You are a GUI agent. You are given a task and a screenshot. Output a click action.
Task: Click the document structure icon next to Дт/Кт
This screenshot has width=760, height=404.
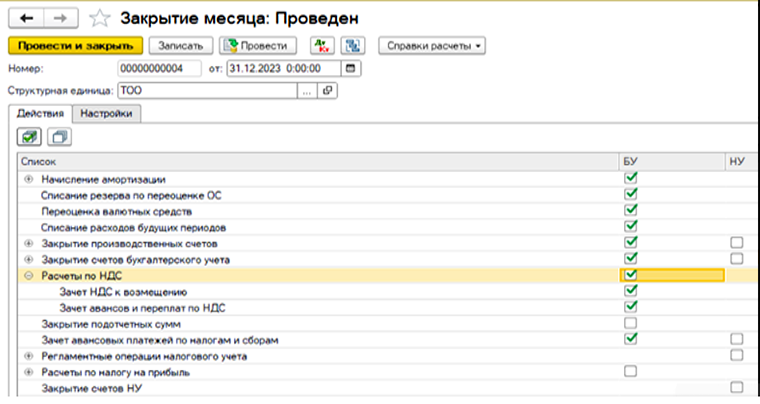pos(352,46)
